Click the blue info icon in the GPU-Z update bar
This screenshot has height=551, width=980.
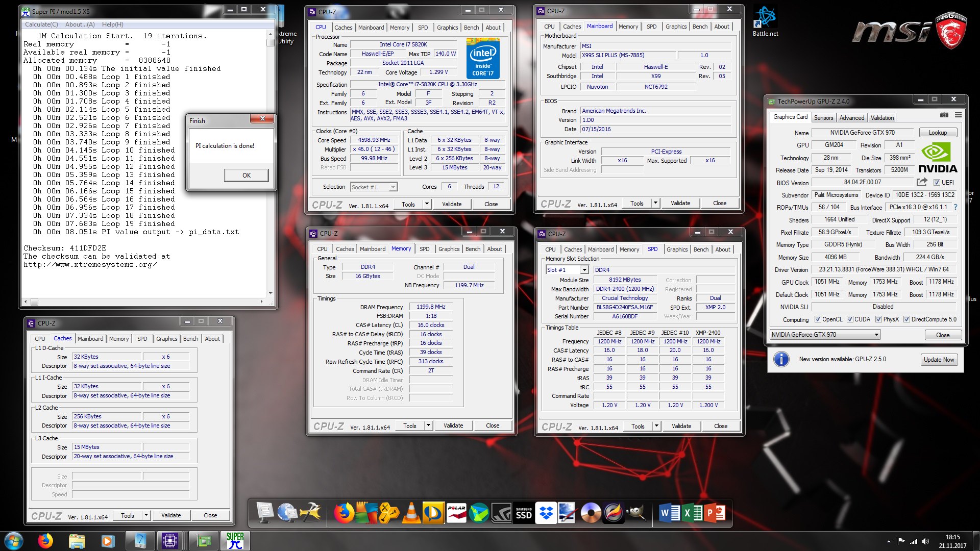point(781,359)
